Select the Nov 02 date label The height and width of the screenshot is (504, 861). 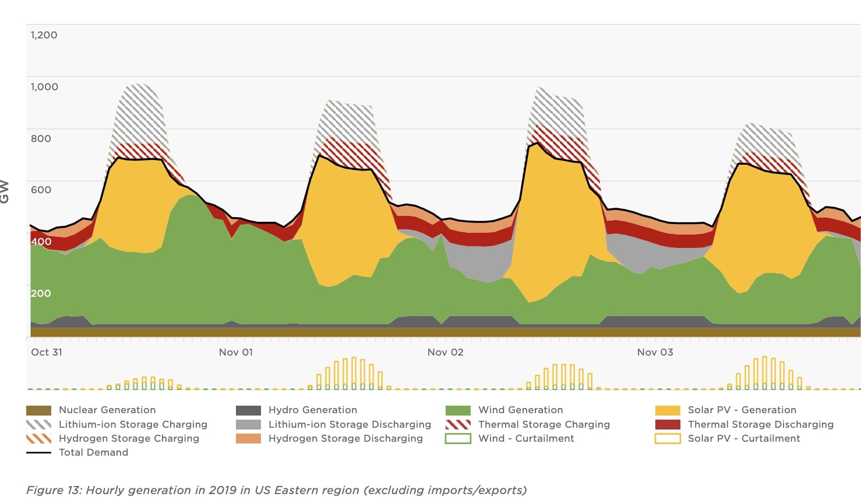446,352
